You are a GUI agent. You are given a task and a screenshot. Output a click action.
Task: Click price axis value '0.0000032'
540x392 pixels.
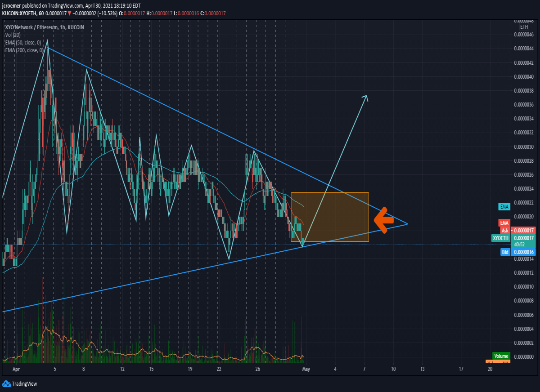tap(524, 133)
